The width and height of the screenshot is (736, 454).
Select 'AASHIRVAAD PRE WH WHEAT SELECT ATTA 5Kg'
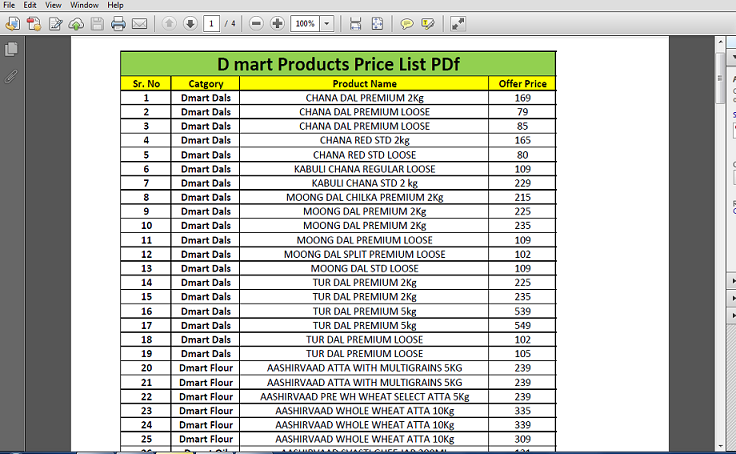[x=364, y=397]
